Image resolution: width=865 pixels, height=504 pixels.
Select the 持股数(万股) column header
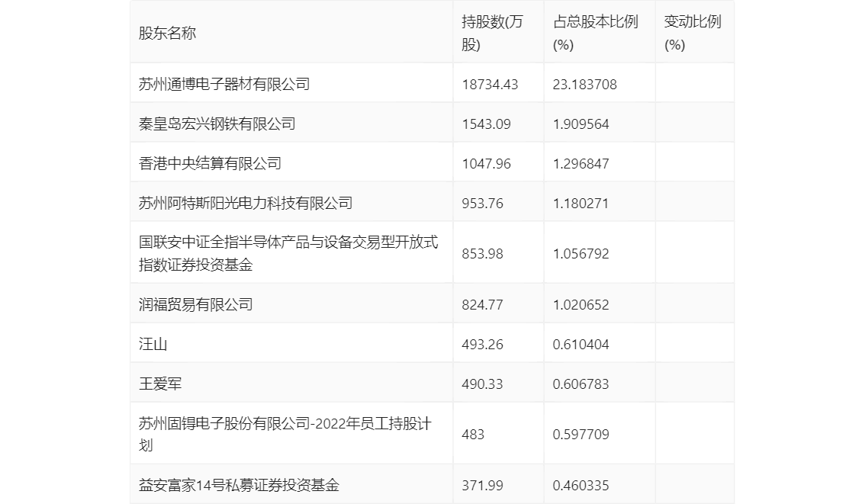[x=492, y=33]
